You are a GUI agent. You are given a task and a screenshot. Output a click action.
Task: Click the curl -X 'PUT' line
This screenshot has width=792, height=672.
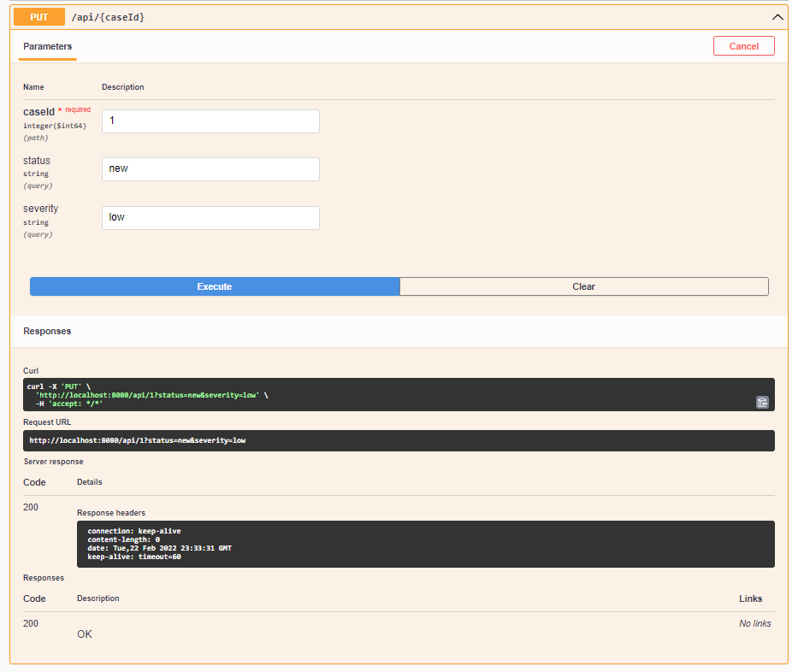(x=59, y=386)
